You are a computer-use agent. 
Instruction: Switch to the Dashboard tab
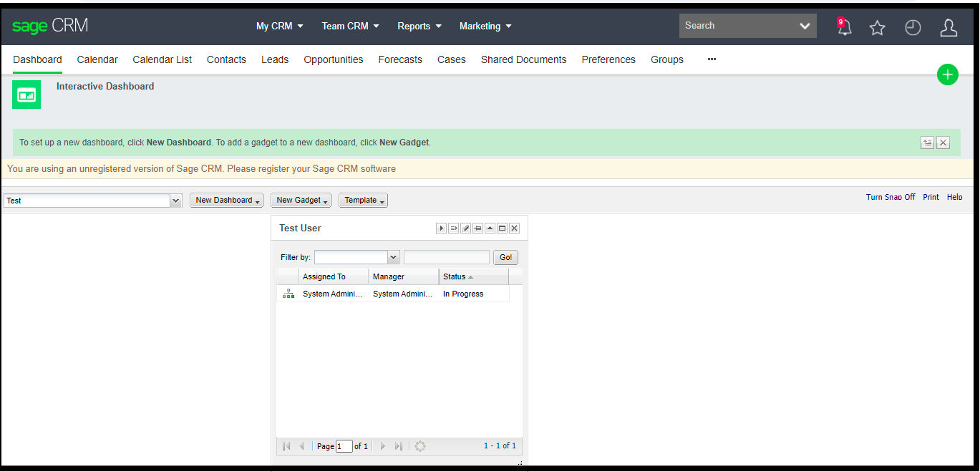(37, 59)
